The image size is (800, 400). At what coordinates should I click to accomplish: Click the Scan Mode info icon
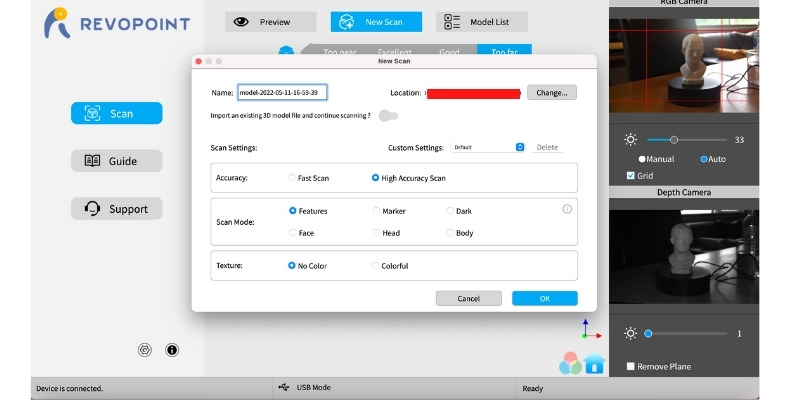click(567, 209)
